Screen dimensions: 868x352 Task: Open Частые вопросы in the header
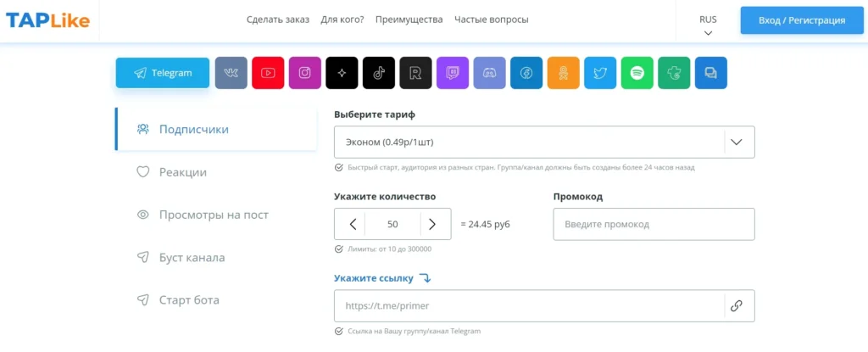[x=492, y=20]
